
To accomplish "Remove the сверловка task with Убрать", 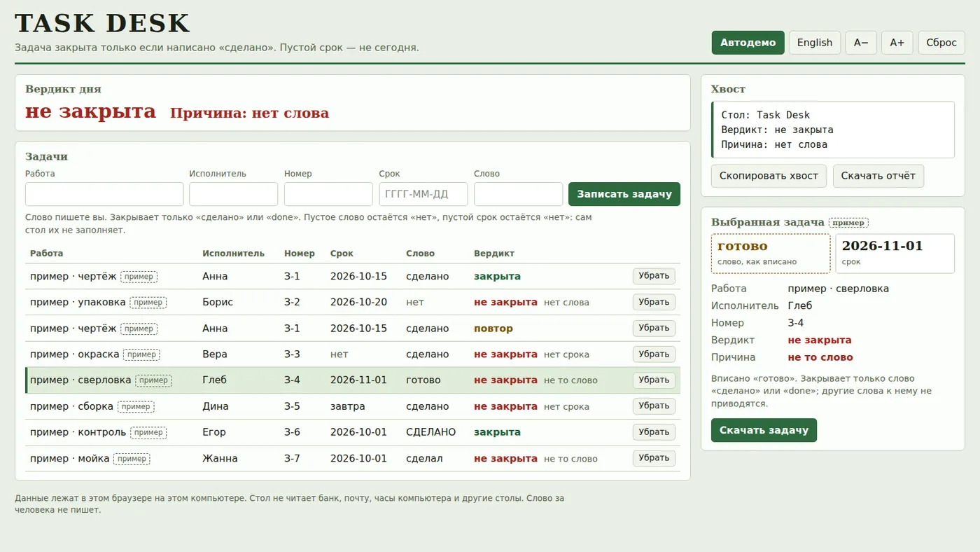I will tap(654, 380).
